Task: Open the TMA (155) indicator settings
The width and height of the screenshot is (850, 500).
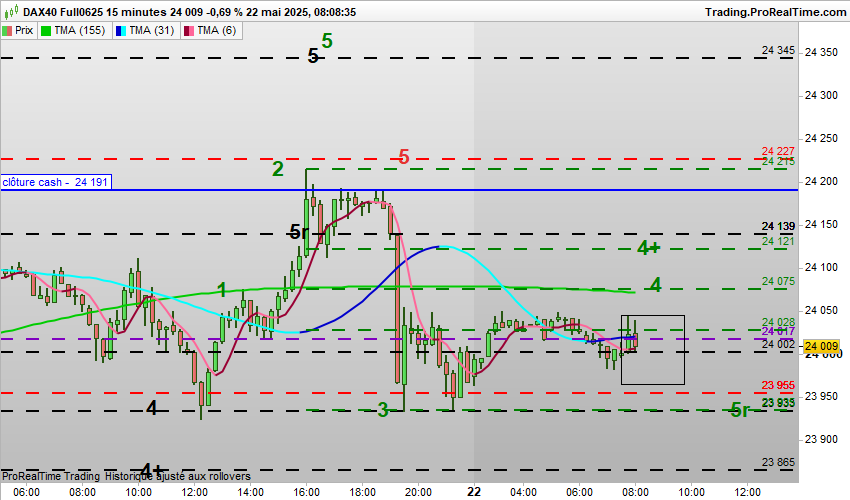Action: tap(75, 31)
